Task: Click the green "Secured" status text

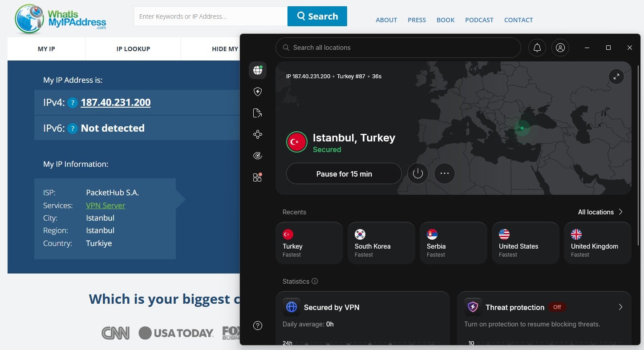Action: (327, 149)
